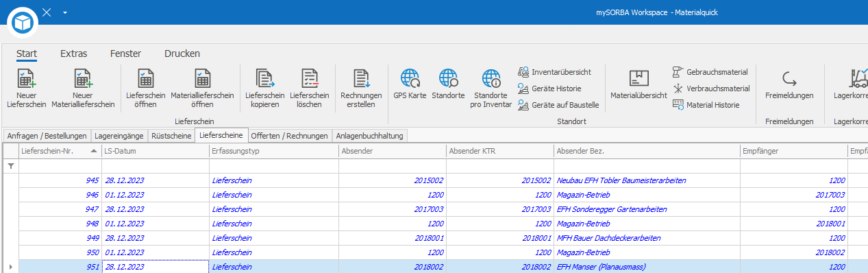Image resolution: width=868 pixels, height=273 pixels.
Task: Click the mySORBA cube logo
Action: click(23, 23)
